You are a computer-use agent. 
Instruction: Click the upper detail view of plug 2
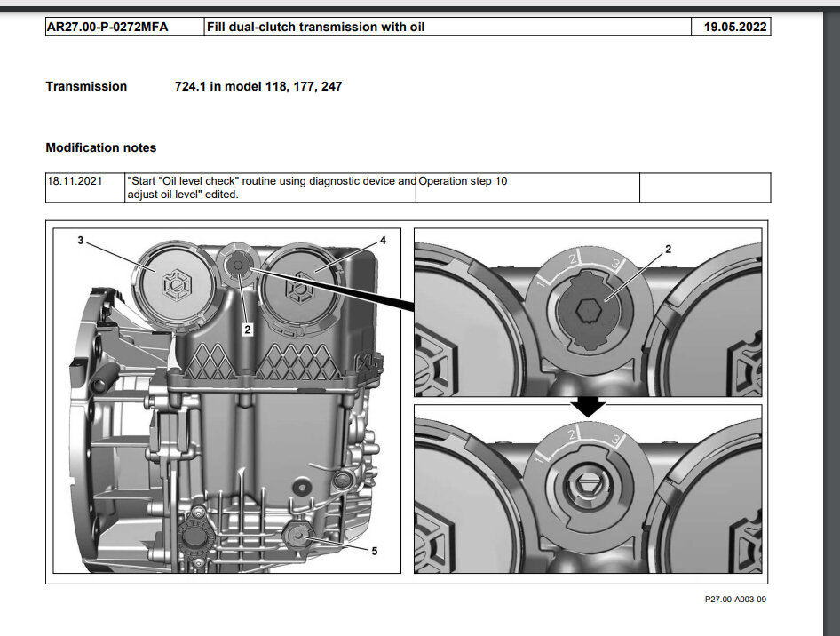click(x=588, y=313)
